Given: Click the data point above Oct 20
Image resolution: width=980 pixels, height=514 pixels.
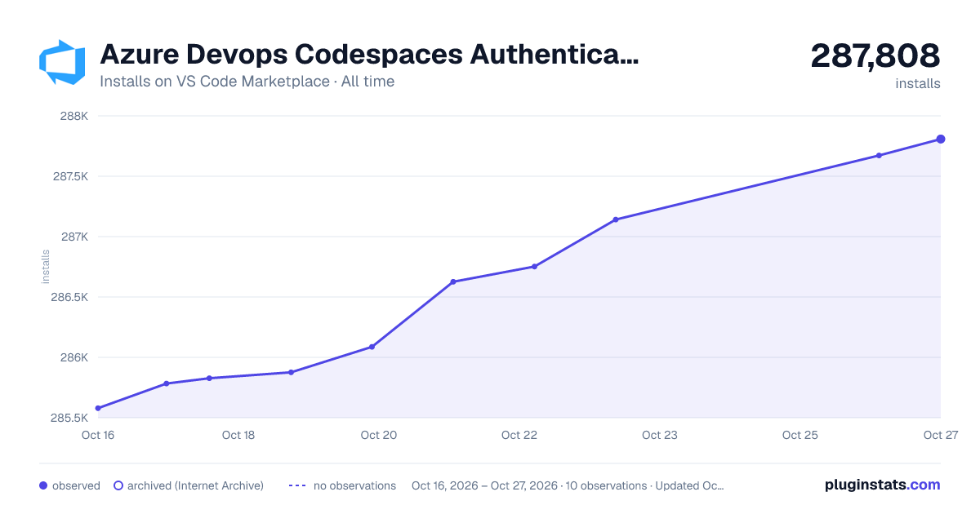Looking at the screenshot, I should [372, 347].
